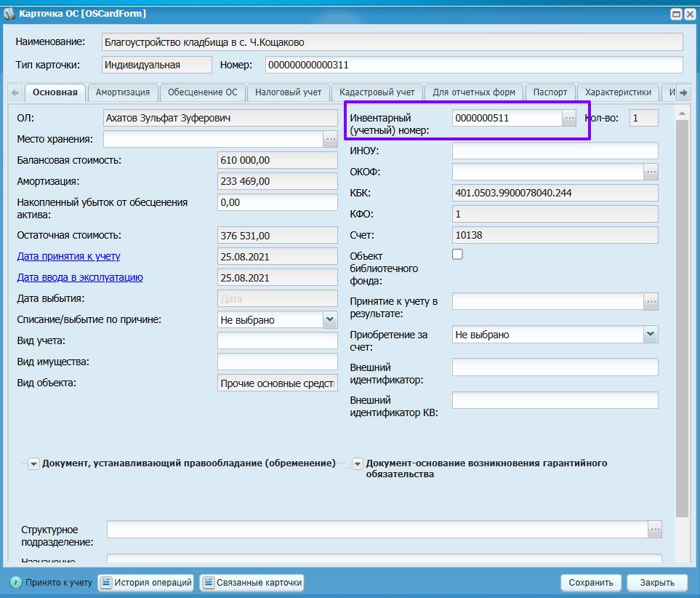Click the scrollbar up arrow
The image size is (700, 598).
pos(682,113)
